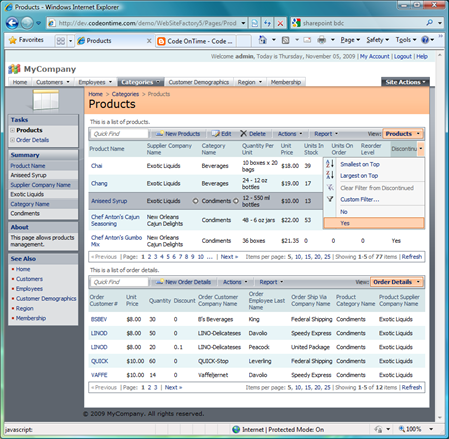Click the browser Back arrow button
Screen dimensions: 449x439
tap(12, 23)
